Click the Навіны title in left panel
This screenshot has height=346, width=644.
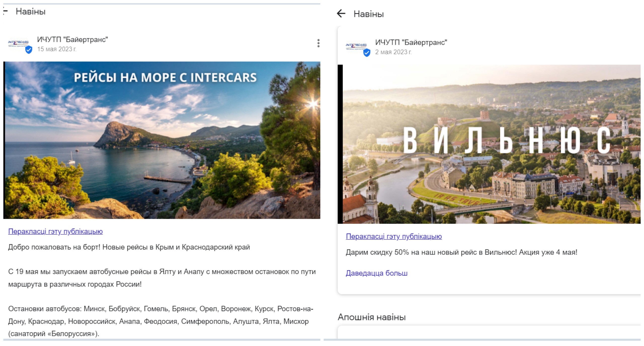click(30, 12)
